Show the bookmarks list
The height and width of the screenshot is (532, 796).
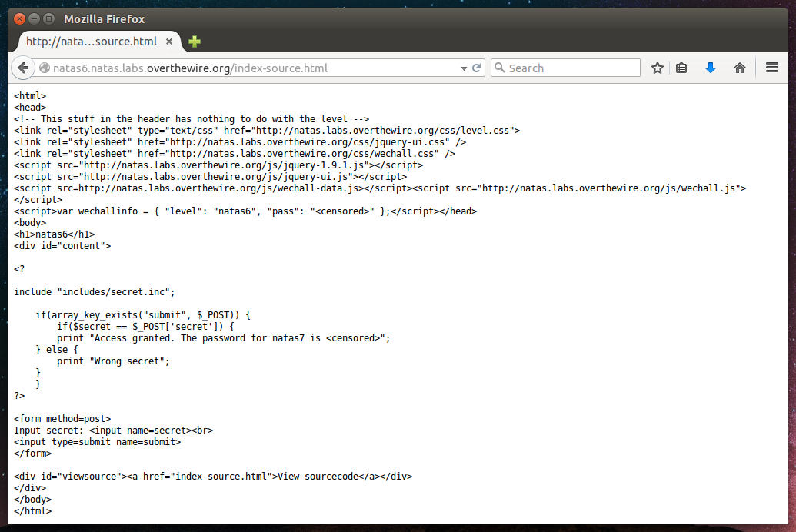(x=681, y=68)
